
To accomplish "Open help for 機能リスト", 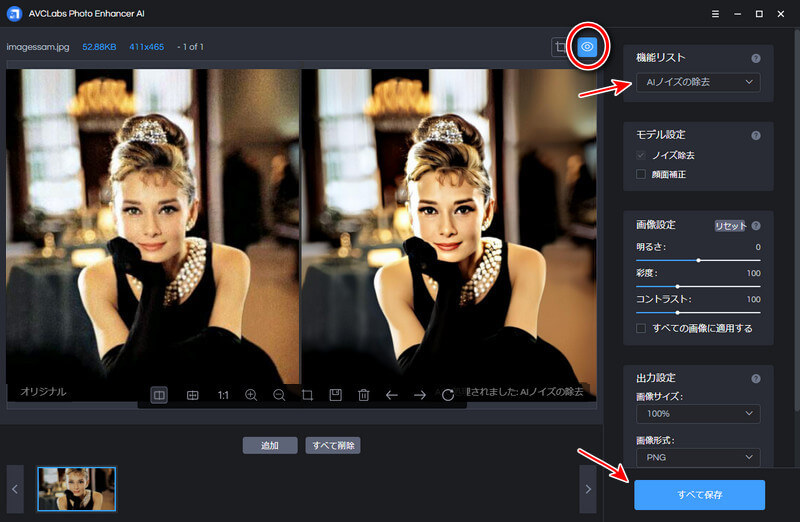I will coord(756,58).
